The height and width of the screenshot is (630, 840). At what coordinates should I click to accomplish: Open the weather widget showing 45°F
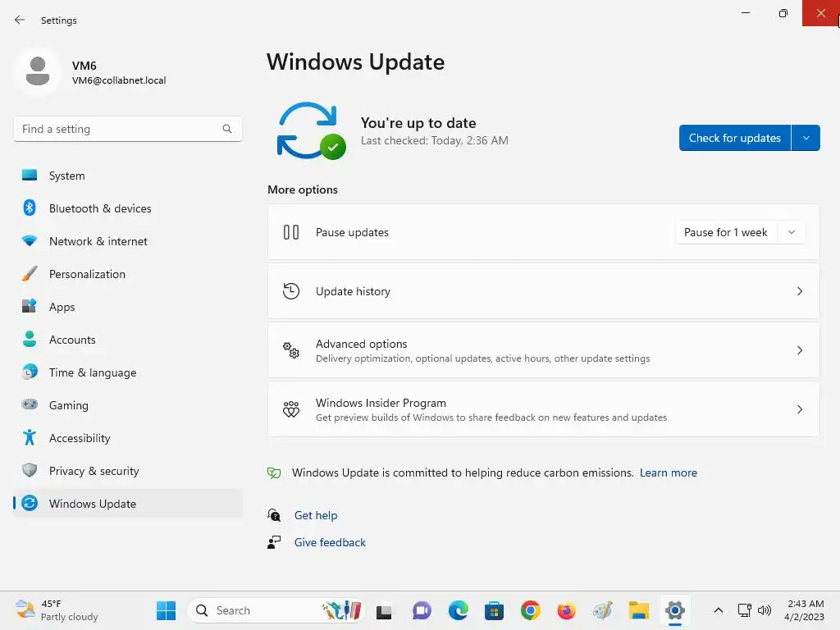coord(57,610)
